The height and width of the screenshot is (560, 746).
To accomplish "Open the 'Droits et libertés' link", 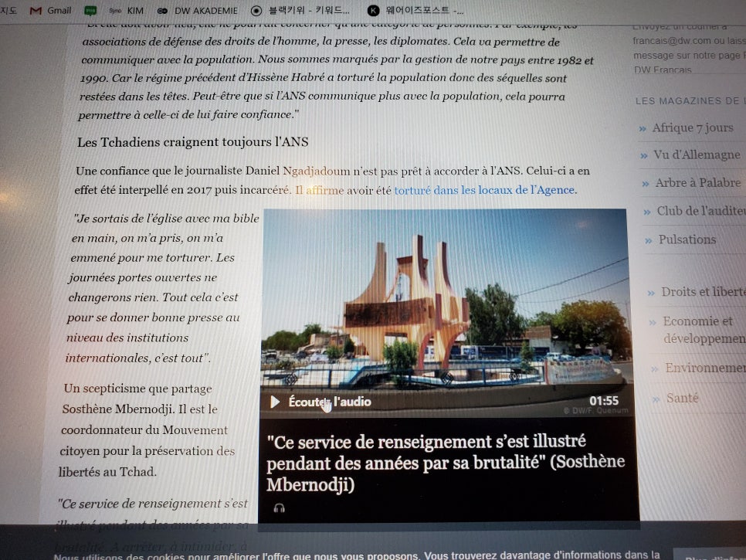I will (x=704, y=292).
